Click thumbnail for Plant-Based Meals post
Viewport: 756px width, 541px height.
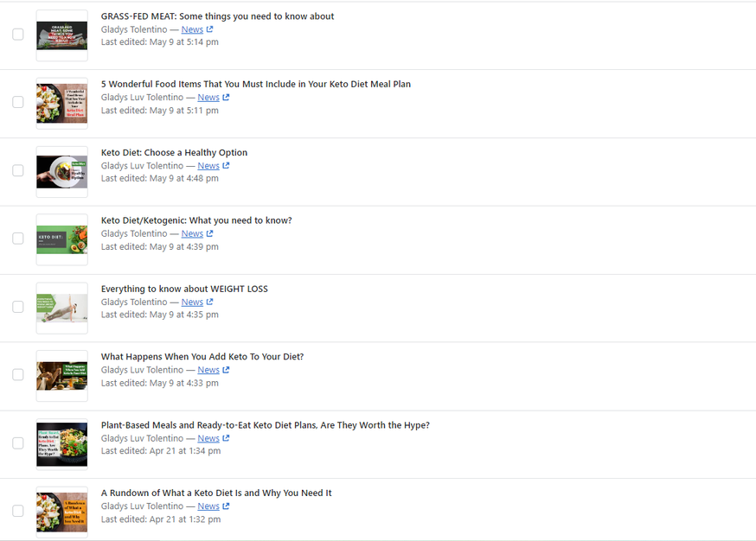pyautogui.click(x=61, y=443)
